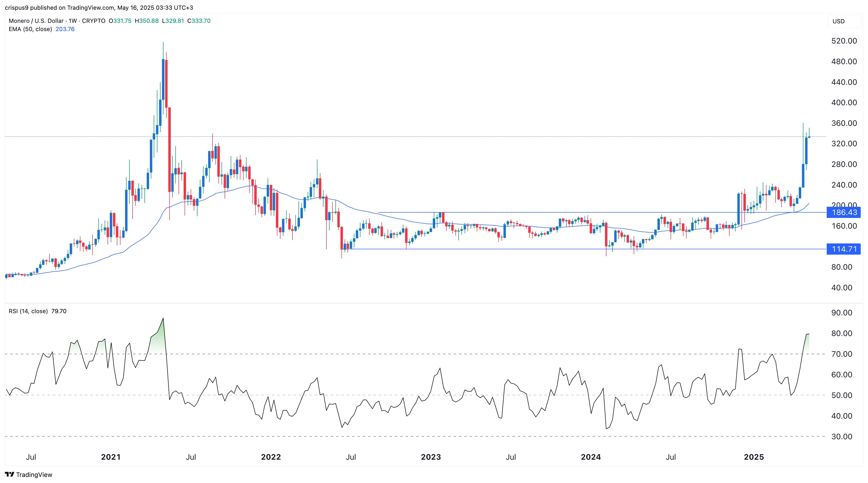
Task: Click the 1W timeframe label
Action: tap(73, 21)
